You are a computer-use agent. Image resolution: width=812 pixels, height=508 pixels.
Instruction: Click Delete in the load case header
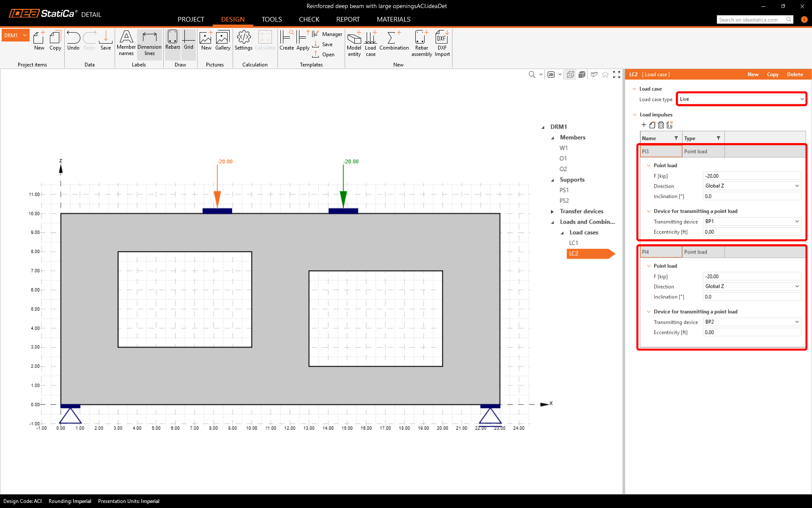click(x=795, y=75)
